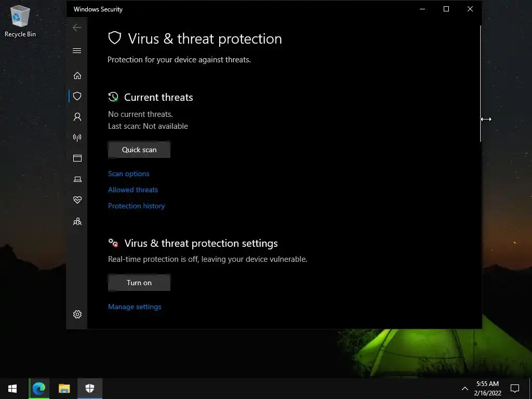This screenshot has height=399, width=532.
Task: Open Device performance & health heart icon
Action: (x=77, y=200)
